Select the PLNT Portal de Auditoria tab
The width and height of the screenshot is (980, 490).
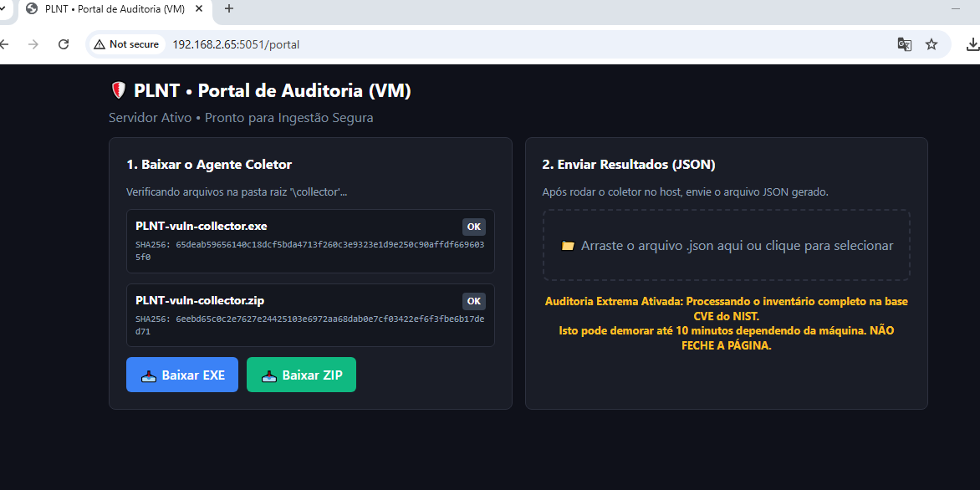pyautogui.click(x=109, y=8)
